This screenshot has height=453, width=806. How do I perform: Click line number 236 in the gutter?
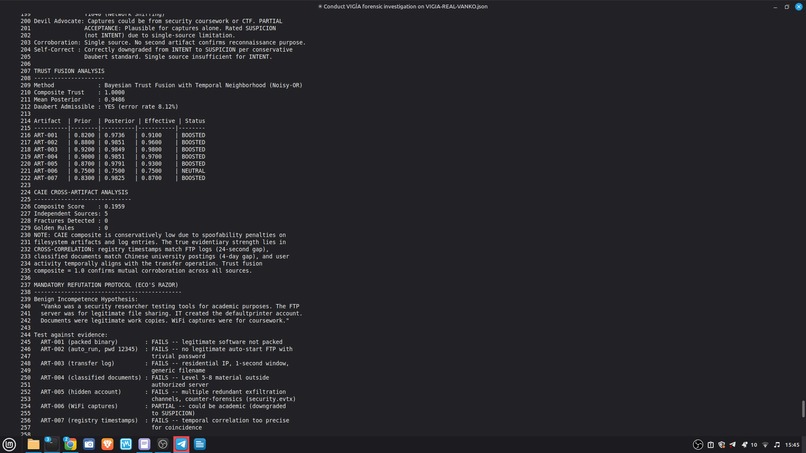[x=26, y=278]
